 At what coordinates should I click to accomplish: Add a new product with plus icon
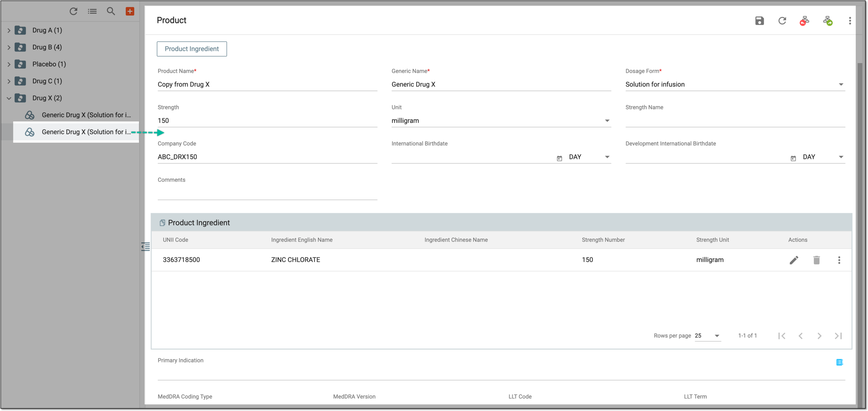(x=130, y=11)
